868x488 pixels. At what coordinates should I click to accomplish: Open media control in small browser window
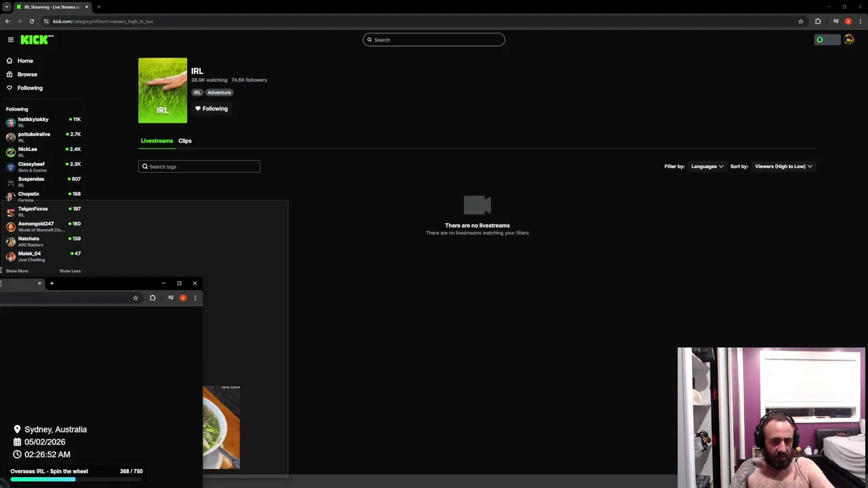point(170,298)
